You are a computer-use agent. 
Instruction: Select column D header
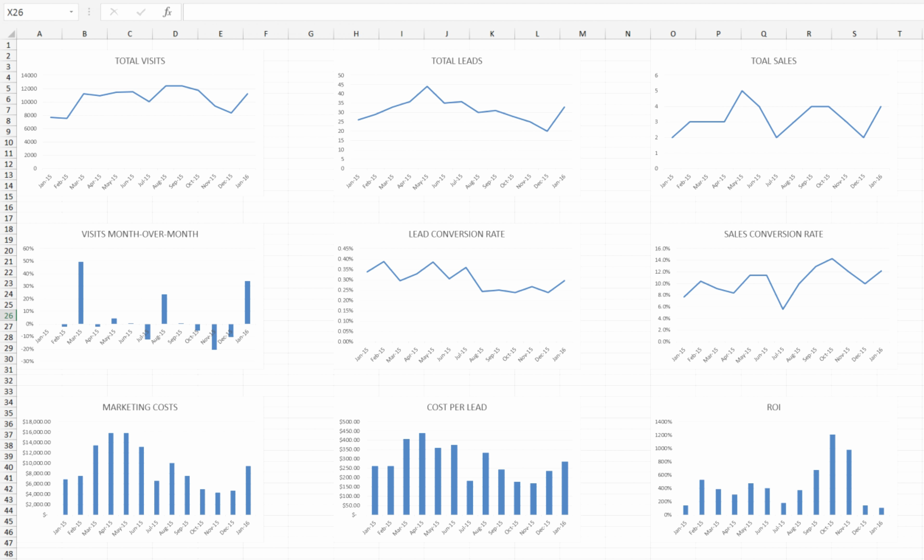tap(175, 34)
